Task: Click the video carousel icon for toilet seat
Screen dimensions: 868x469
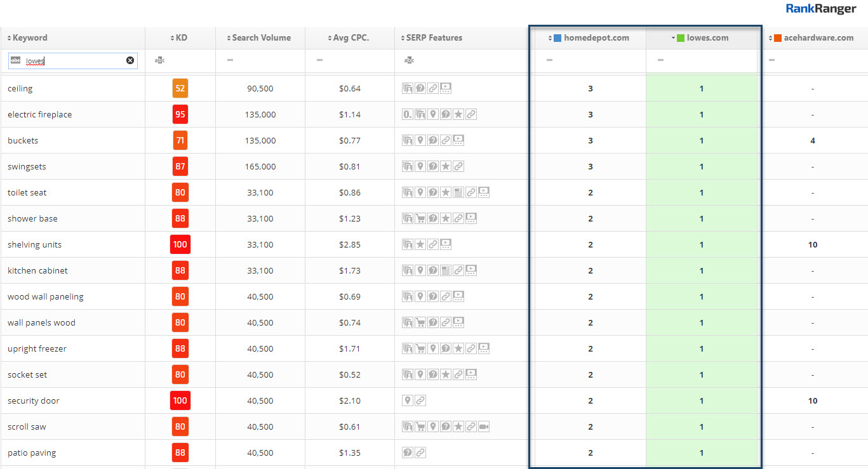Action: (484, 192)
